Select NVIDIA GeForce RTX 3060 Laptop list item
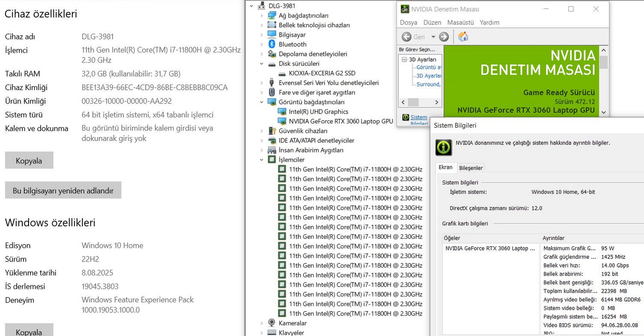This screenshot has width=644, height=336. click(x=490, y=248)
